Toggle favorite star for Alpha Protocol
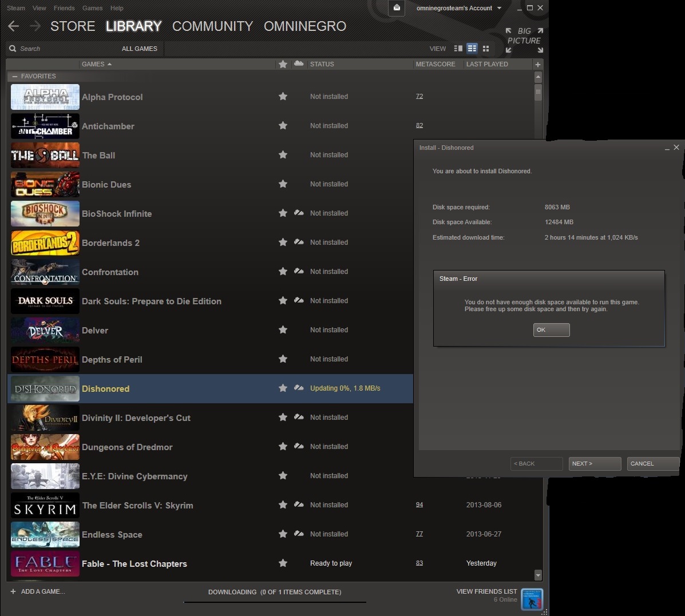Screen dimensions: 685x616 click(283, 97)
